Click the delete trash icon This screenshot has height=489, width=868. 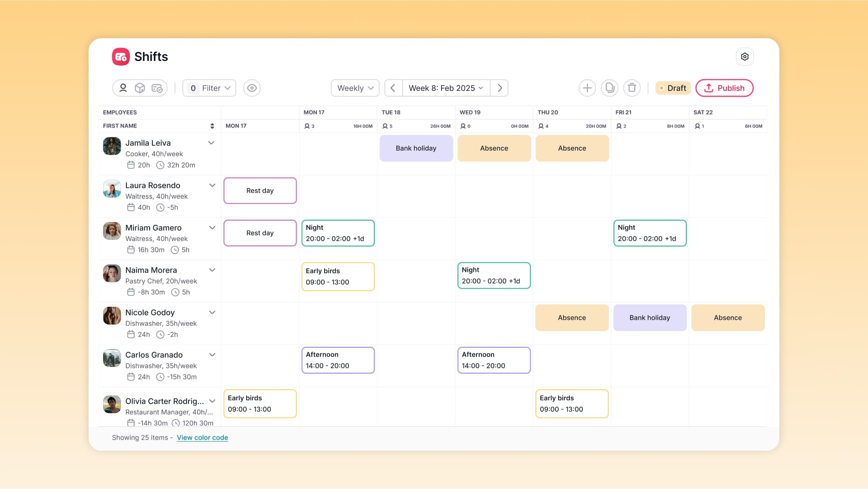(632, 88)
